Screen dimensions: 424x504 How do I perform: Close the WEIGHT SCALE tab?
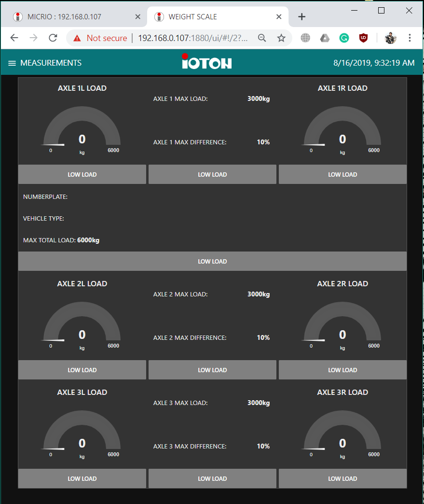point(279,17)
